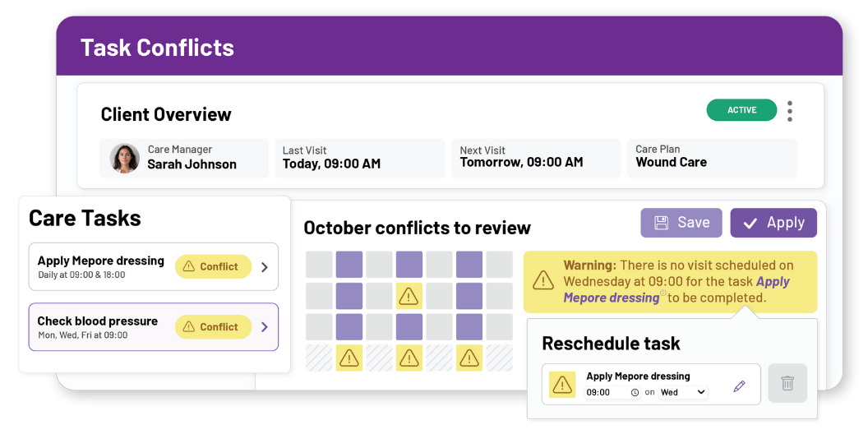Expand Check blood pressure task chevron

(265, 327)
